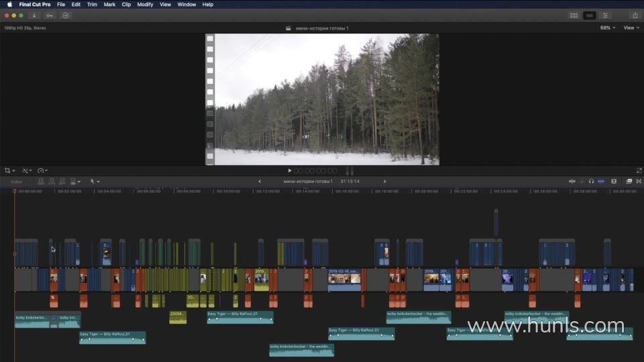Select the yellow ZOOM audio clip

[178, 317]
